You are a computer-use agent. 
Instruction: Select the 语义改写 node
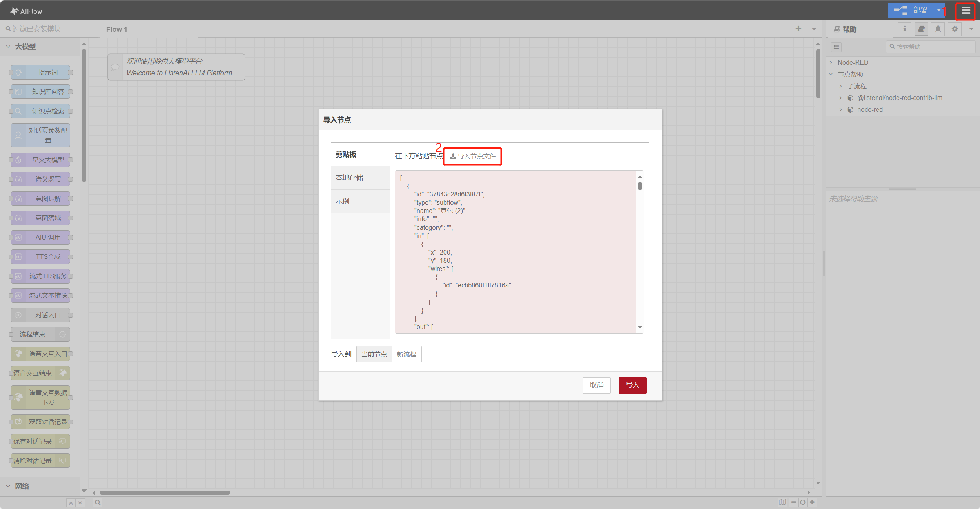coord(40,179)
